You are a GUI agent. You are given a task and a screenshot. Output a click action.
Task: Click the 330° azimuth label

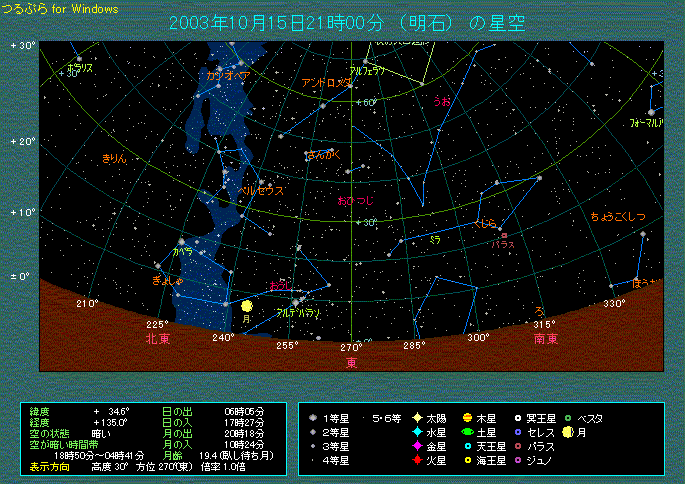click(614, 304)
